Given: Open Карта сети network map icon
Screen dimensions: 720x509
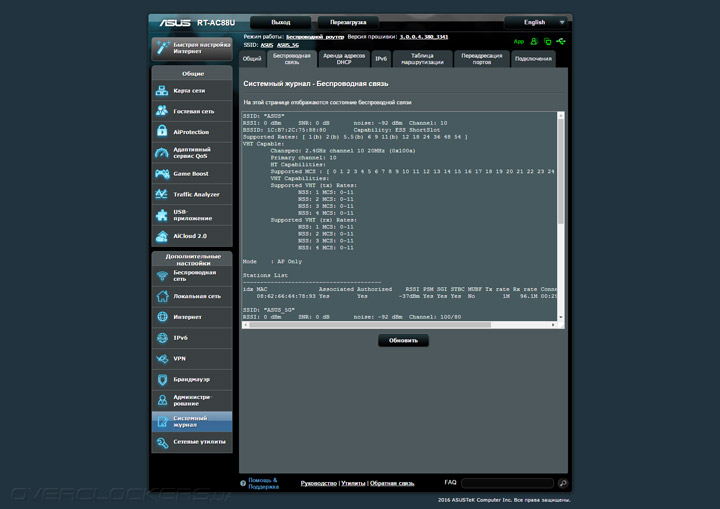Looking at the screenshot, I should tap(163, 91).
